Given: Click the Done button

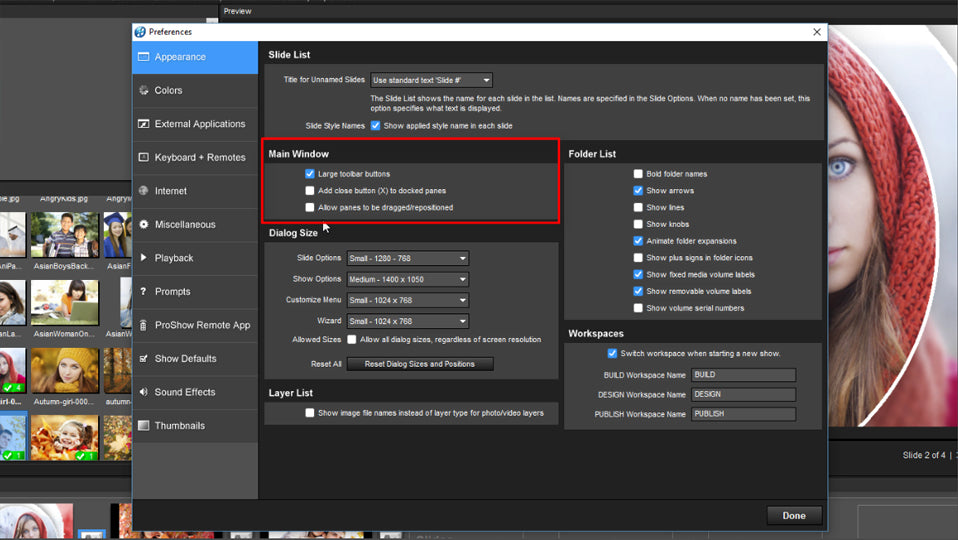Looking at the screenshot, I should (x=794, y=516).
